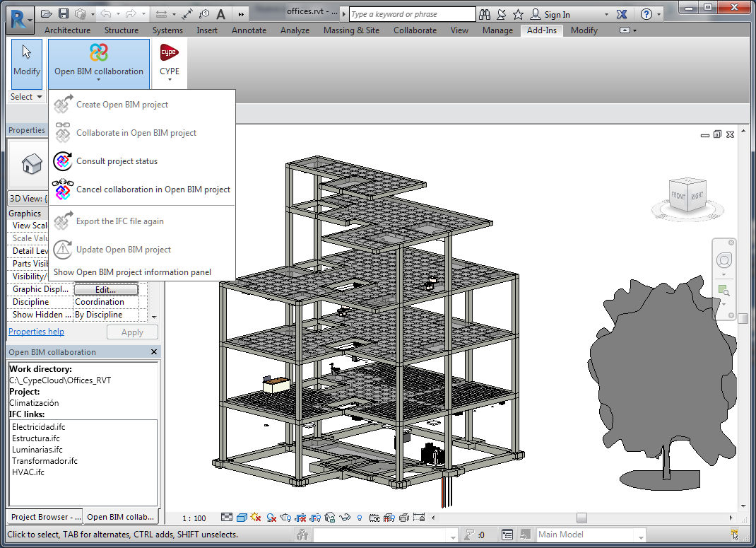The image size is (756, 548).
Task: Toggle Reveal Hidden Elements lightbulb
Action: pyautogui.click(x=360, y=518)
